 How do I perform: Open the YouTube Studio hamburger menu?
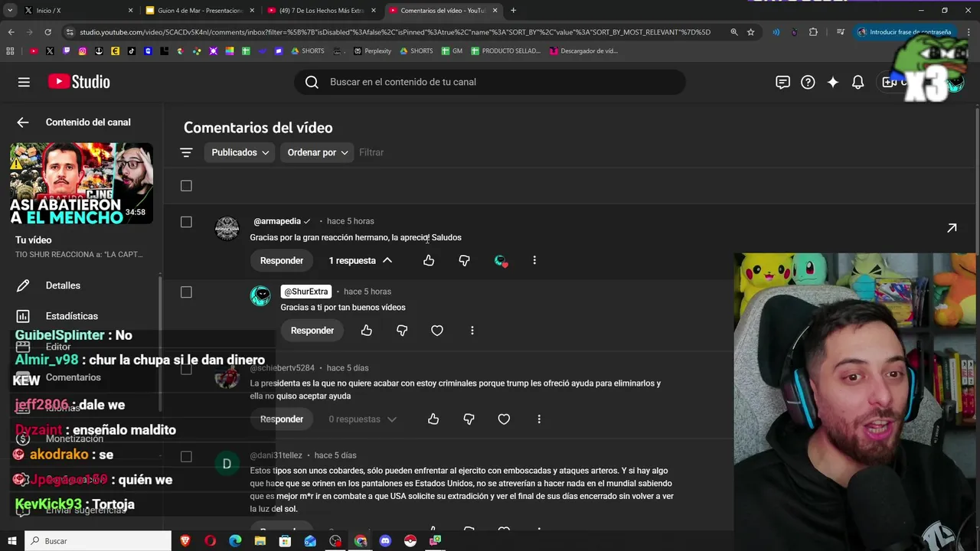pyautogui.click(x=24, y=82)
